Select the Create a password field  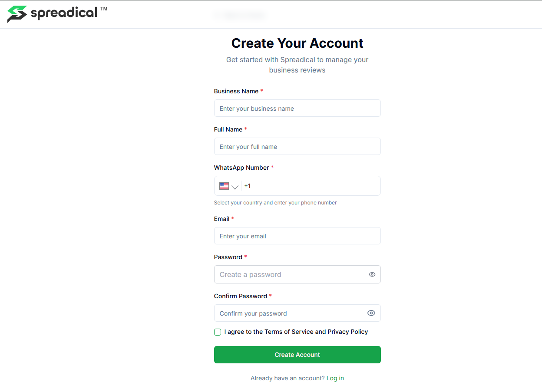[x=291, y=274]
